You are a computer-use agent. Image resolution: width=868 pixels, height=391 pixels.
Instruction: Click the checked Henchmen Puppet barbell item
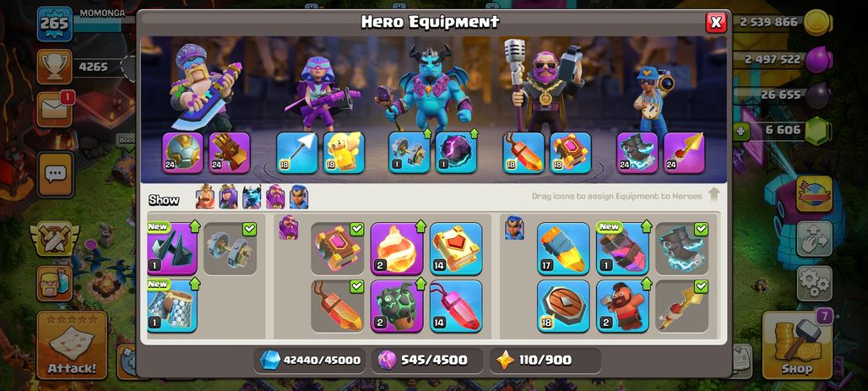click(x=231, y=248)
